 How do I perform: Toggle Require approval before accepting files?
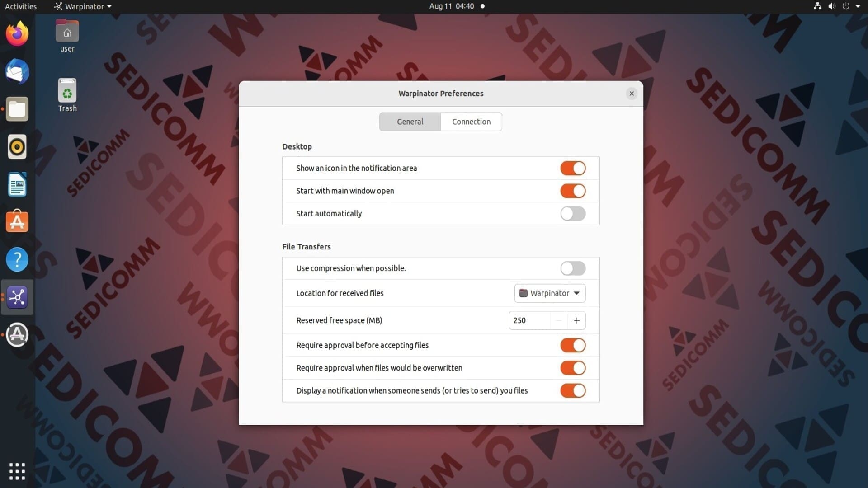click(573, 345)
